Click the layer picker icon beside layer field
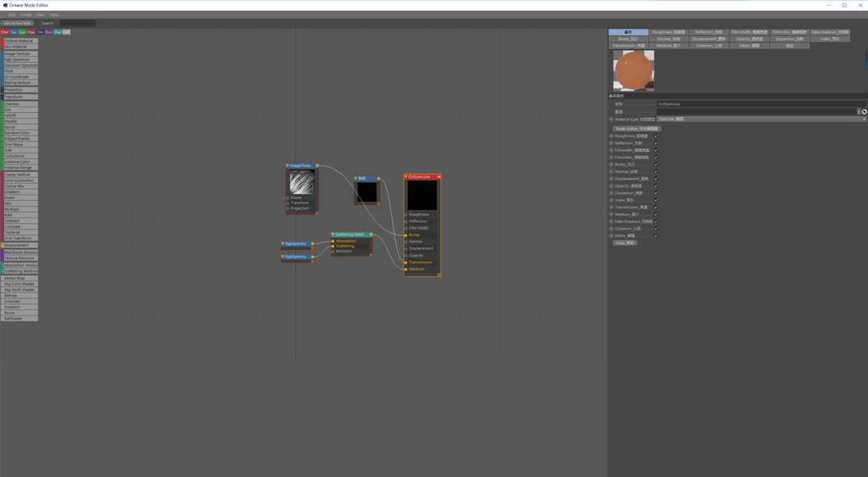This screenshot has height=477, width=868. point(864,112)
